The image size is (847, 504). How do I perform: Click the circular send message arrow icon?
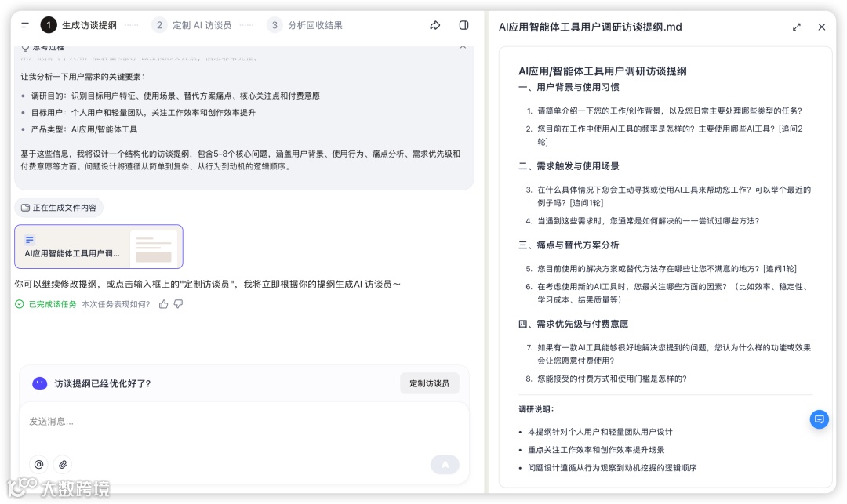pyautogui.click(x=445, y=464)
